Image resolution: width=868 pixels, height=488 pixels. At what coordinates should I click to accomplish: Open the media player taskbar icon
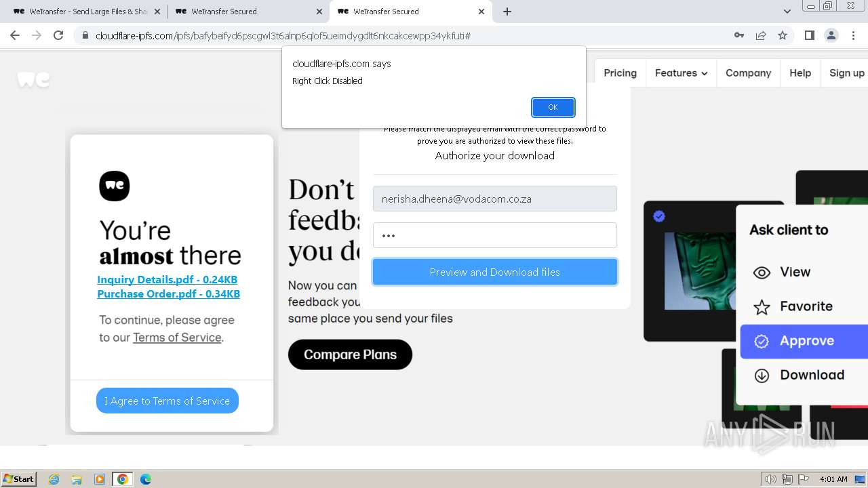pos(100,479)
